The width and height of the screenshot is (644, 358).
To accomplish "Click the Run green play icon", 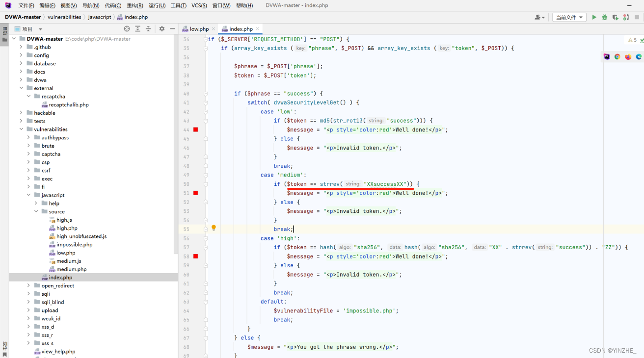I will 594,17.
